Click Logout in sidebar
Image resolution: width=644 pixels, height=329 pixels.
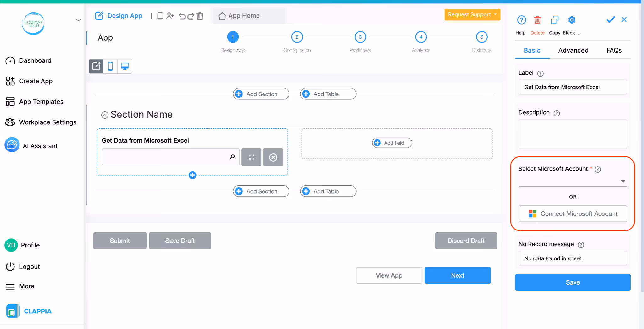click(23, 267)
